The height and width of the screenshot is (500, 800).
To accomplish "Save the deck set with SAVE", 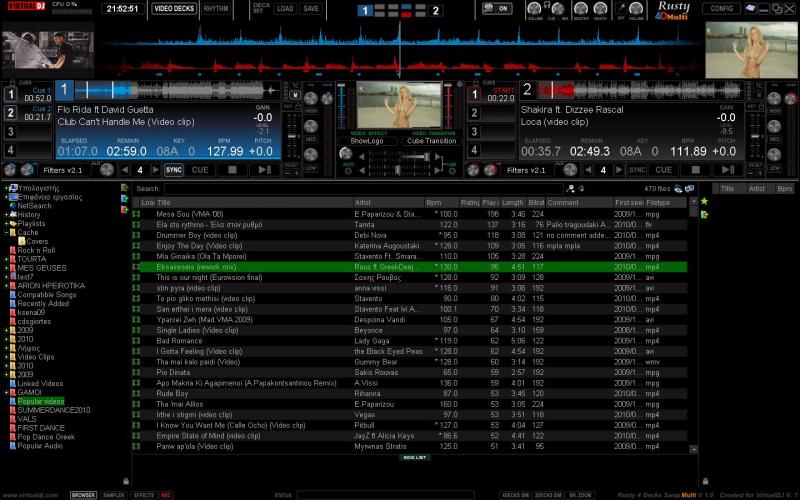I will (x=311, y=9).
